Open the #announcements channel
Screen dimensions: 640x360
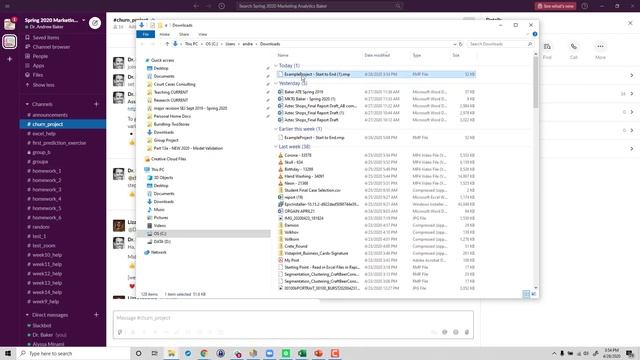tap(50, 115)
